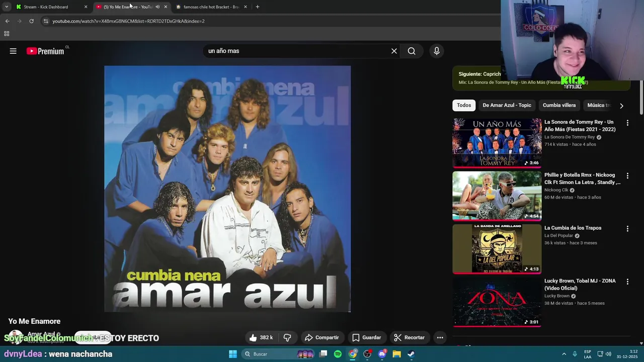This screenshot has width=644, height=362.
Task: Reload the YouTube page
Action: point(31,21)
